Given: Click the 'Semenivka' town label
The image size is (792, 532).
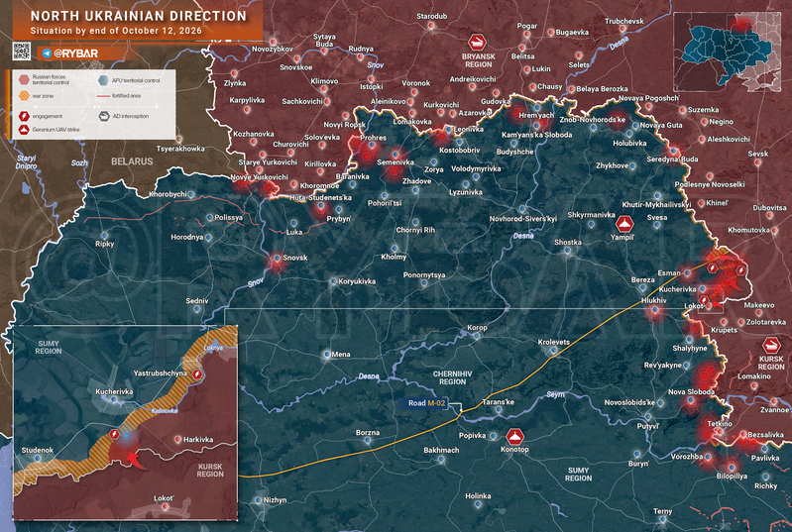Looking at the screenshot, I should point(396,162).
